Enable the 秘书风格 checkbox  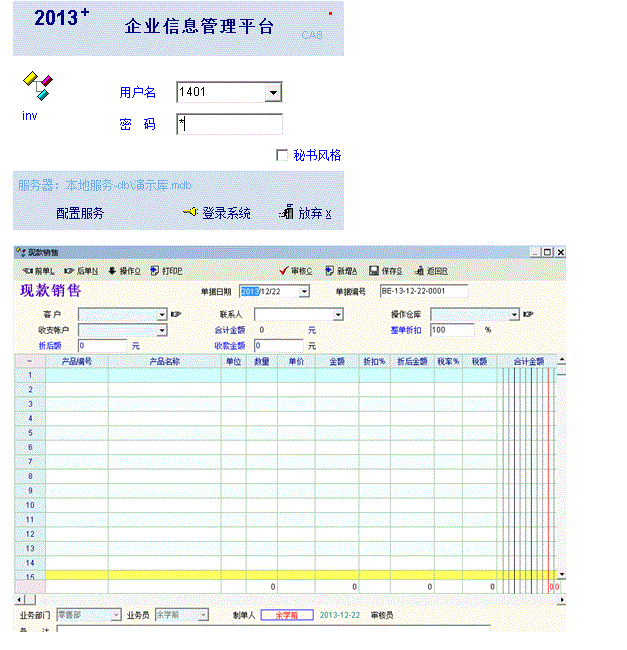click(x=282, y=155)
